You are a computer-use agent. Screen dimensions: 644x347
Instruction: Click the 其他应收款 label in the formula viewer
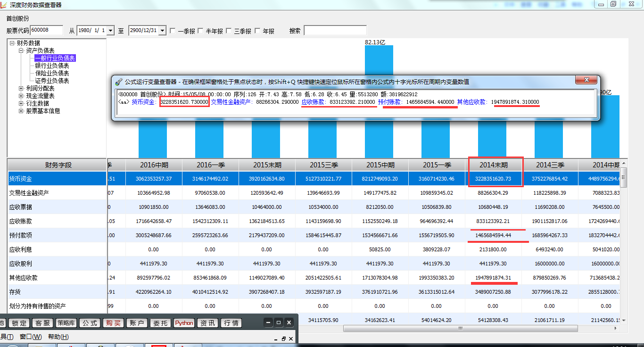472,102
